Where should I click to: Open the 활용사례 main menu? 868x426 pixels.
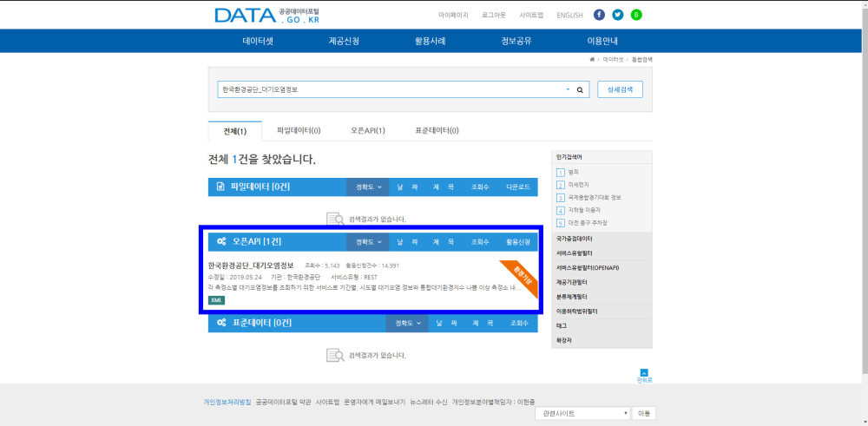coord(431,41)
